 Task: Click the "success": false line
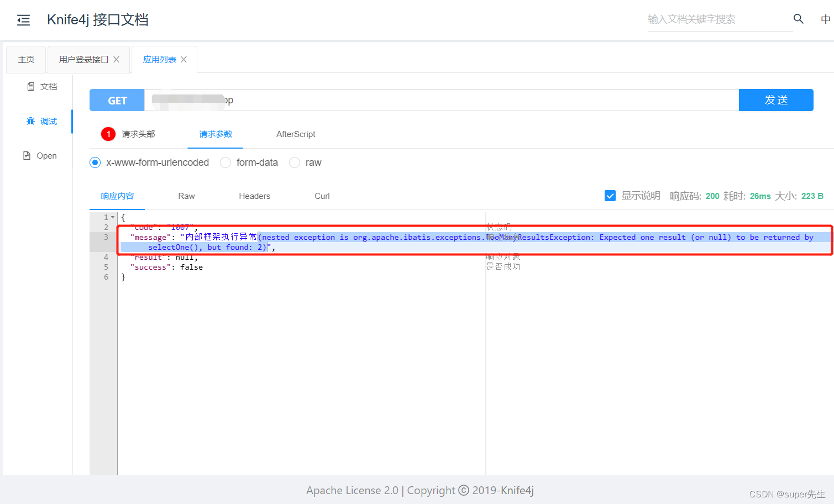pyautogui.click(x=166, y=267)
